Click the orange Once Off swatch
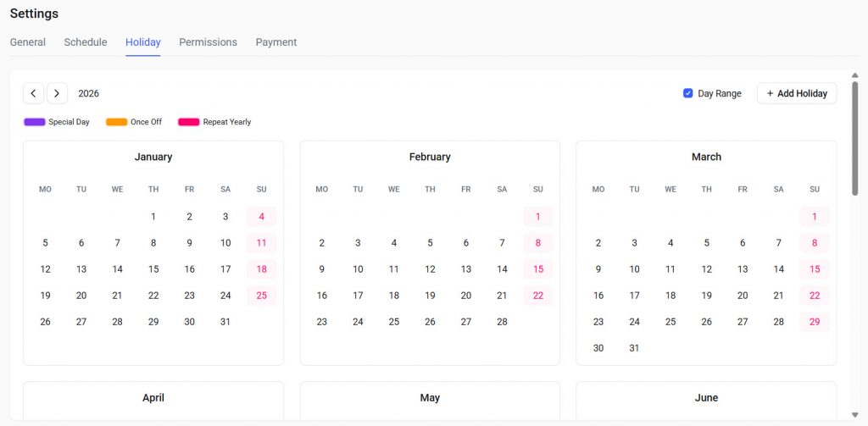 point(116,122)
